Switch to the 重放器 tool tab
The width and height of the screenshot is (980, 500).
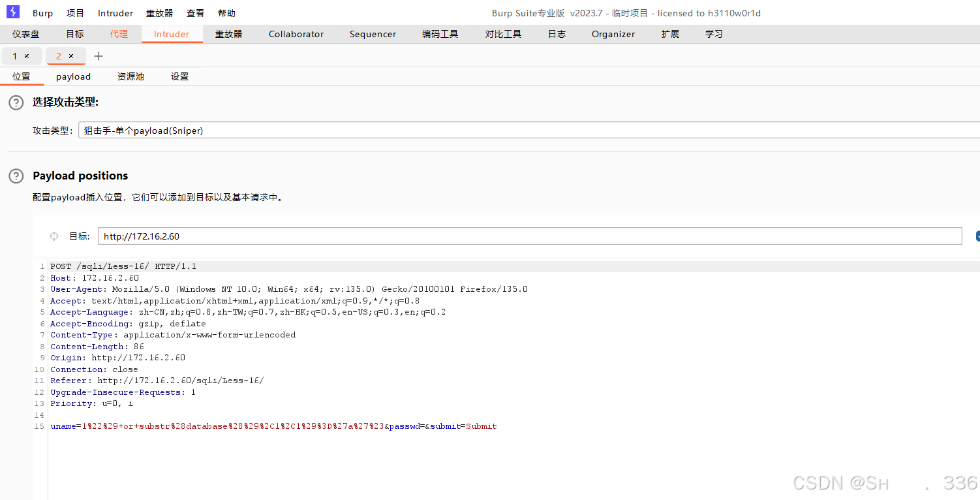(x=229, y=34)
